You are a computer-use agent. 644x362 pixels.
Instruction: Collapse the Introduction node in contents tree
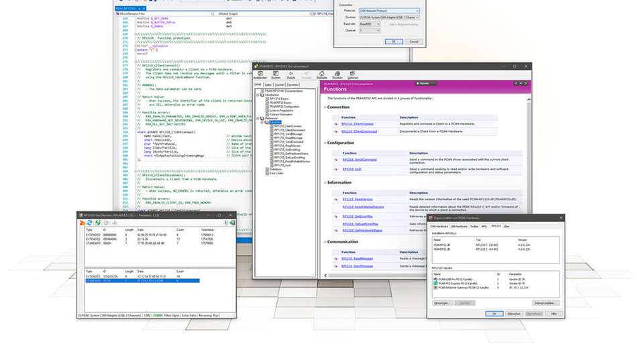pos(258,95)
